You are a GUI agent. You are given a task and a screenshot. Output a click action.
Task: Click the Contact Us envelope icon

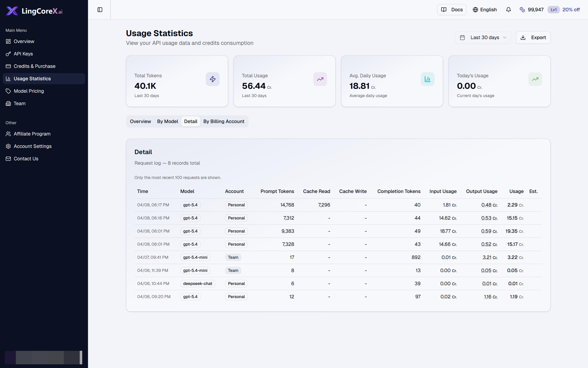click(x=8, y=159)
